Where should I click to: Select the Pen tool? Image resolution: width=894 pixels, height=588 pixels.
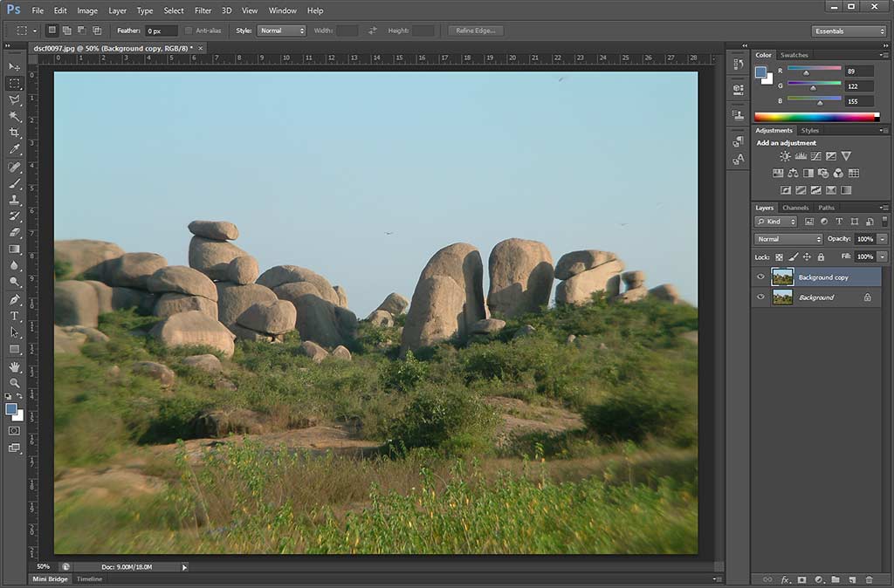pyautogui.click(x=14, y=300)
